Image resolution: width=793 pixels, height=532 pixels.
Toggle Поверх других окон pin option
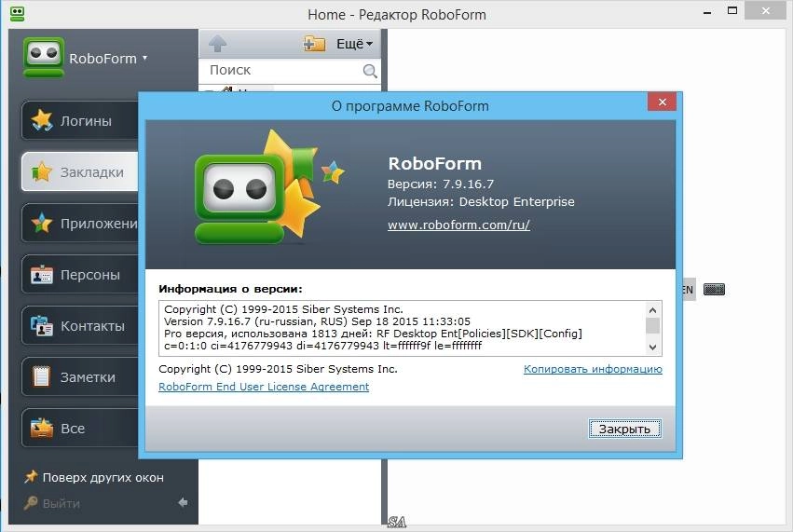[94, 477]
